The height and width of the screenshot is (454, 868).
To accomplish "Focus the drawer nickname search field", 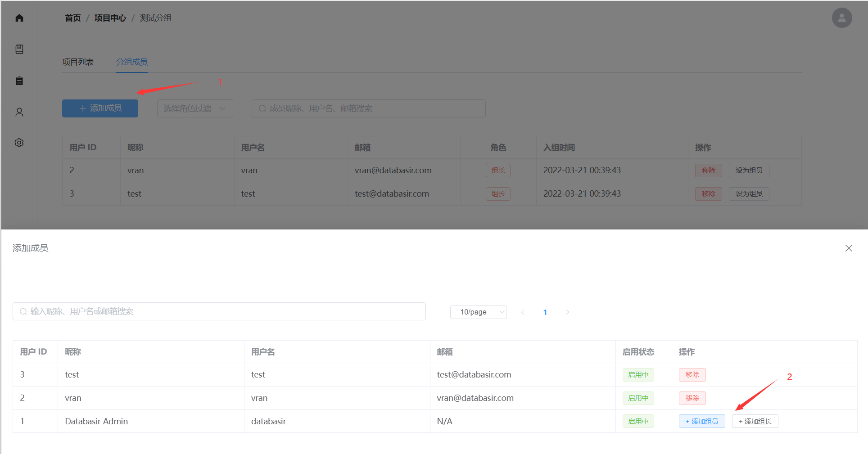I will 219,311.
